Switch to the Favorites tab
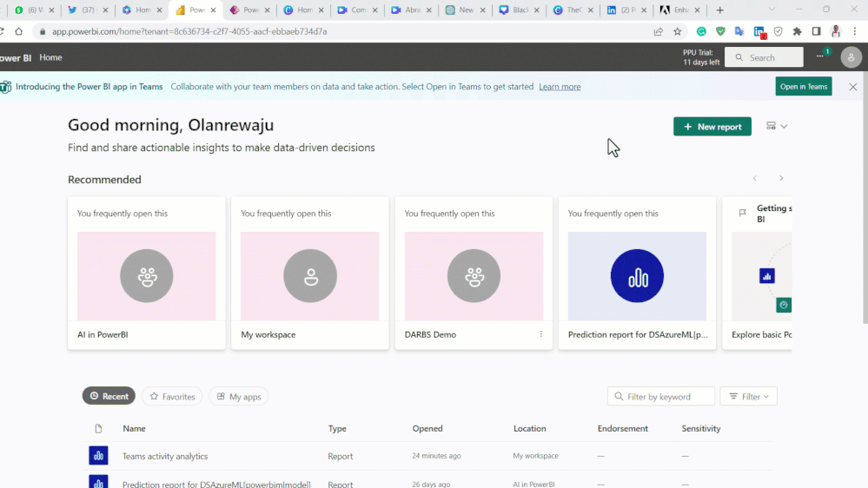 (x=172, y=396)
